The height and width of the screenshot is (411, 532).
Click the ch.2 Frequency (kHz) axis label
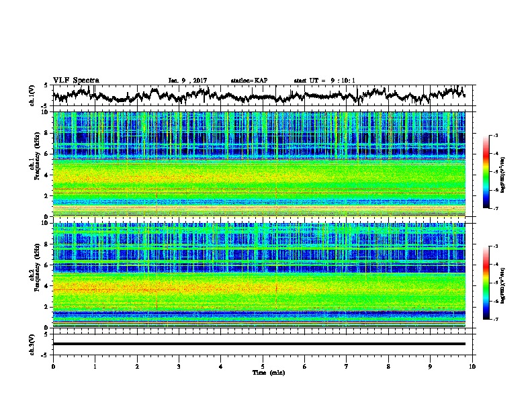tap(35, 267)
